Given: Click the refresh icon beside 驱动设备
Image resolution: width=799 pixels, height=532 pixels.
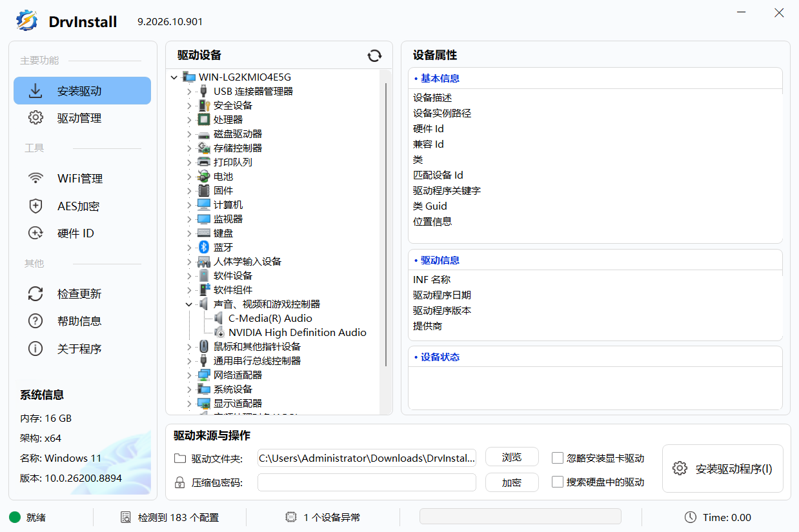Looking at the screenshot, I should click(374, 56).
